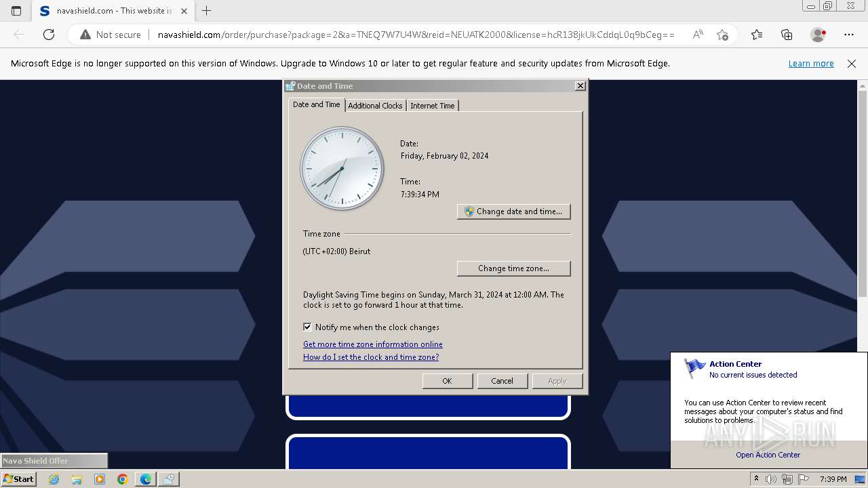This screenshot has height=488, width=868.
Task: Open a new browser tab
Action: (x=207, y=11)
